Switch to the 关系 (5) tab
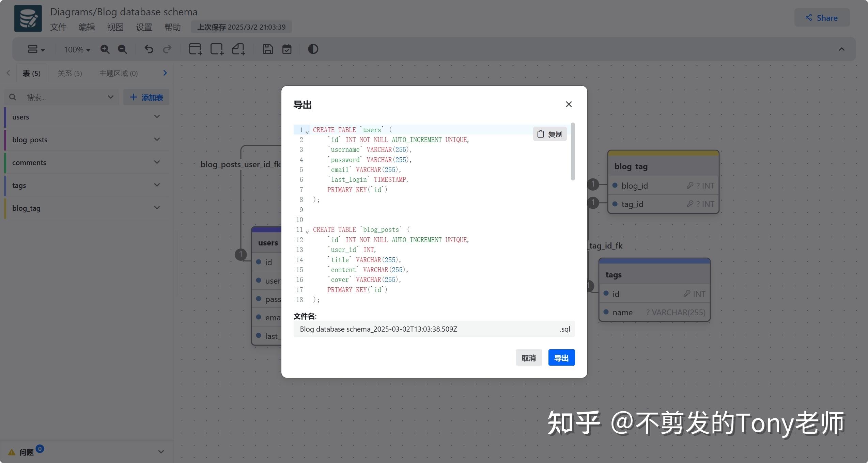The width and height of the screenshot is (868, 463). [x=69, y=73]
